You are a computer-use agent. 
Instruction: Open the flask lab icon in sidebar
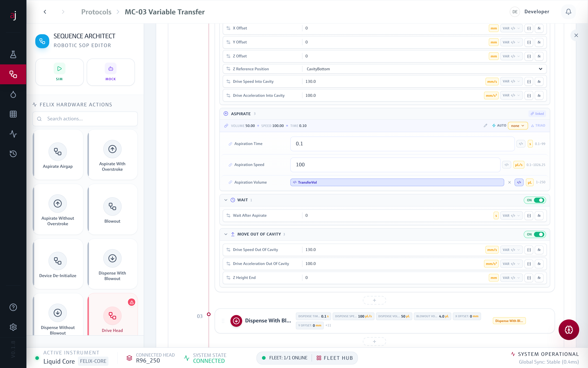tap(13, 54)
